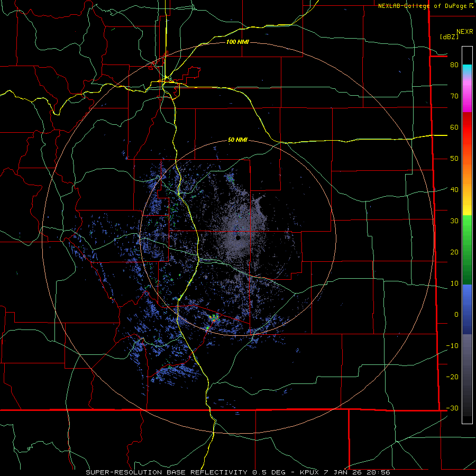Click the 50 value on the dBZ scale
The width and height of the screenshot is (476, 476).
pos(454,159)
